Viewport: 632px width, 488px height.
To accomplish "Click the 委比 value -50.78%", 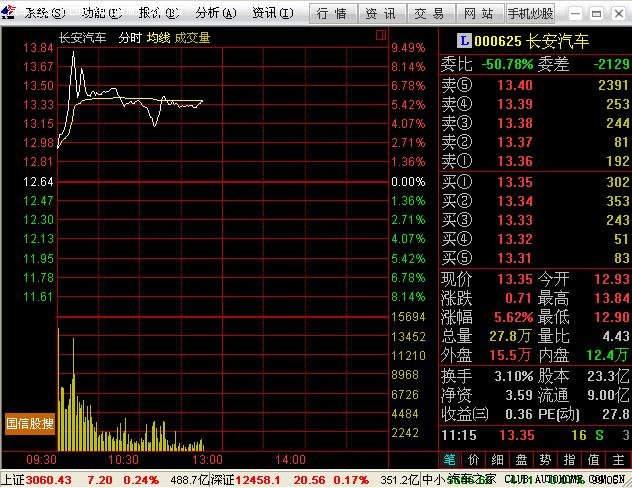I will click(507, 64).
